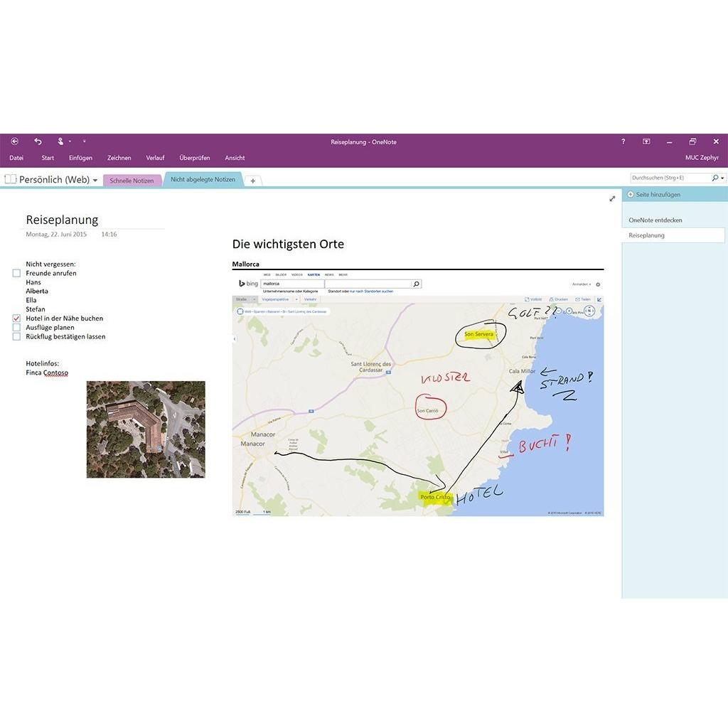Select Nicht abgelegte Notizen section tab
The image size is (728, 728).
(203, 179)
